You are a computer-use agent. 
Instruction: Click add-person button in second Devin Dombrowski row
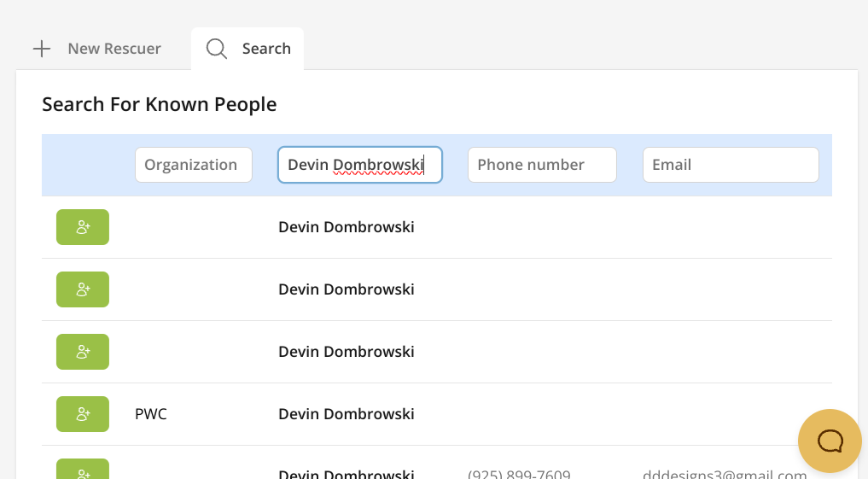coord(83,289)
